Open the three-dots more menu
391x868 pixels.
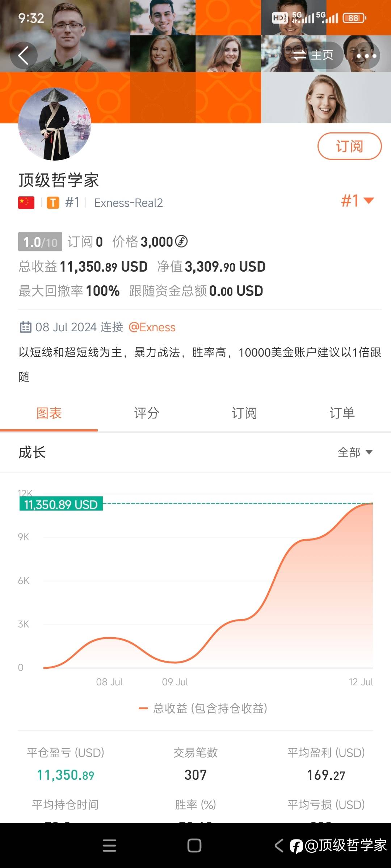(366, 56)
